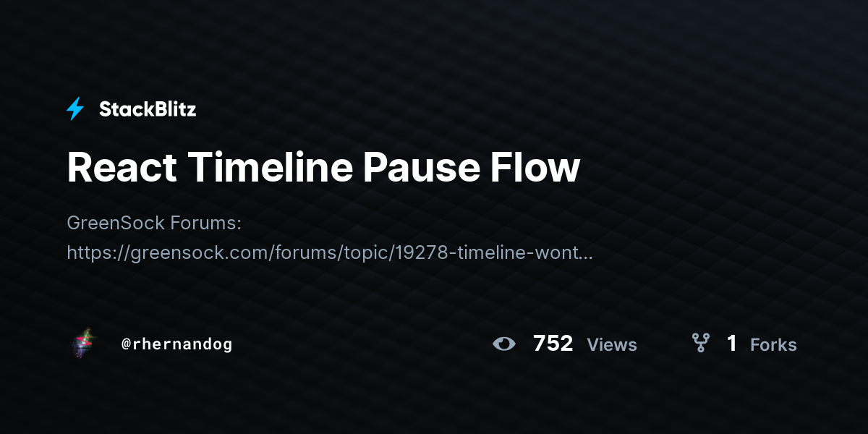This screenshot has width=868, height=434.
Task: Select the Views label
Action: point(612,345)
